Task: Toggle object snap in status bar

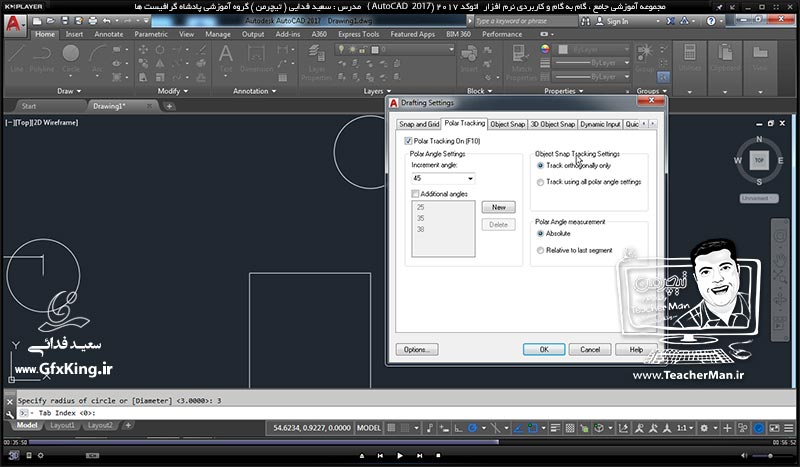Action: pos(532,428)
